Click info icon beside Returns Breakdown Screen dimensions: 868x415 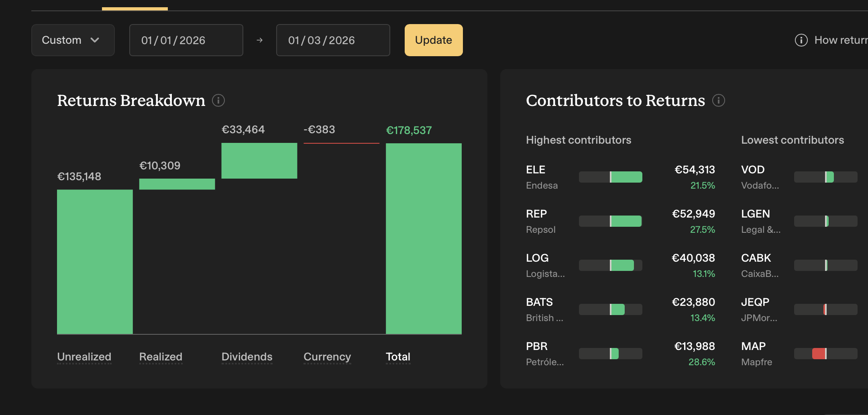pyautogui.click(x=218, y=100)
